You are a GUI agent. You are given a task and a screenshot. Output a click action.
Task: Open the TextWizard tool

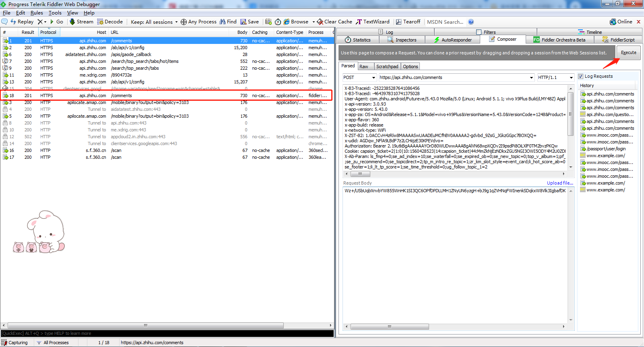(x=373, y=22)
